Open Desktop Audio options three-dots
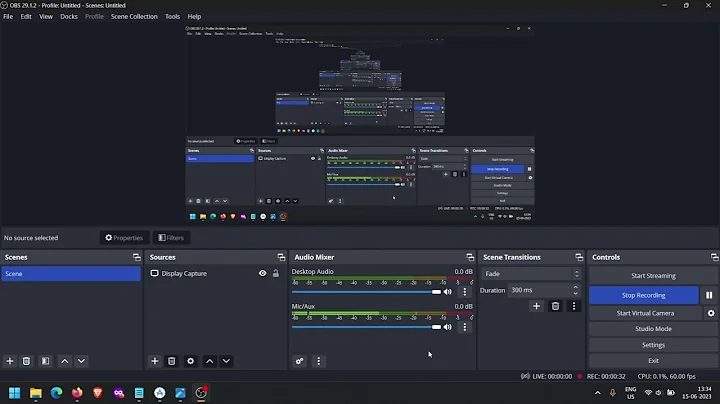The width and height of the screenshot is (720, 404). pos(465,292)
